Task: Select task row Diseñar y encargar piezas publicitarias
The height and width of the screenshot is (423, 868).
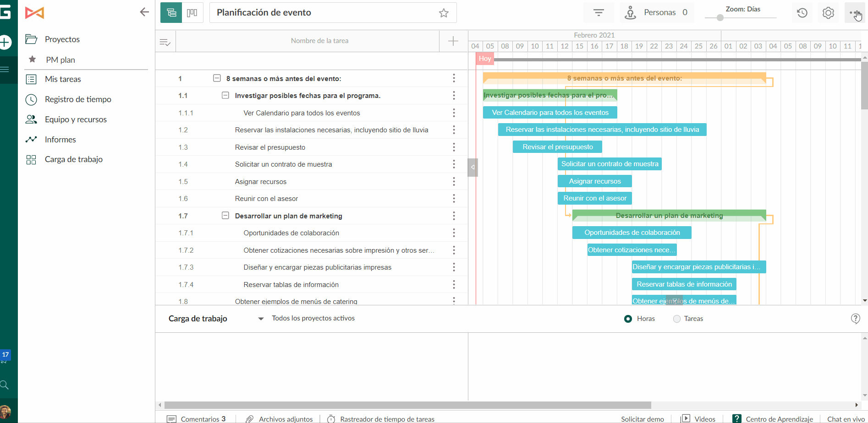Action: click(311, 267)
